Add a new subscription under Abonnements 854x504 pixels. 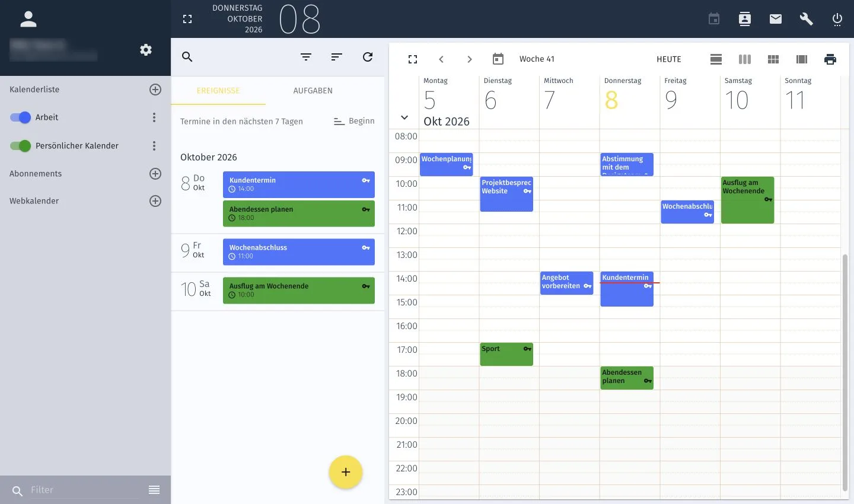[155, 174]
